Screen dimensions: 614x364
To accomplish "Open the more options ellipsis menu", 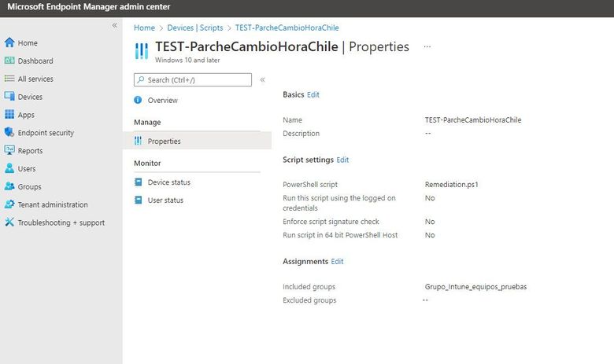I will pyautogui.click(x=427, y=47).
